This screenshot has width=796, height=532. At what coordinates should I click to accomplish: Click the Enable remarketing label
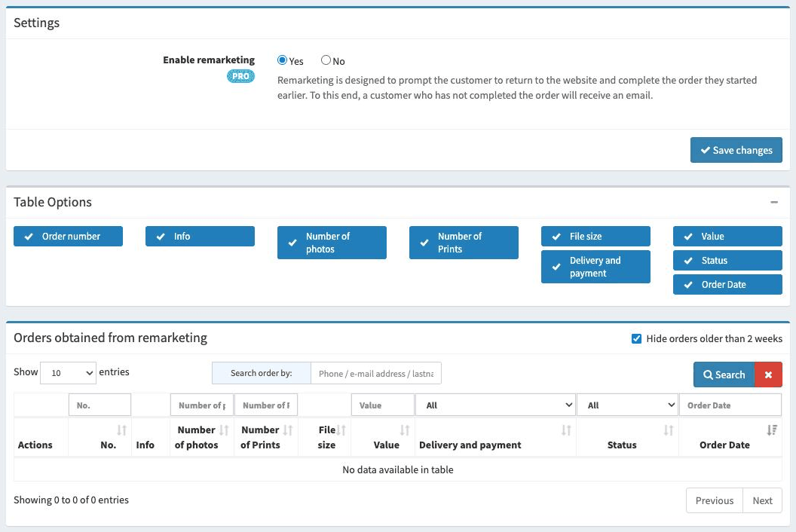pyautogui.click(x=209, y=60)
